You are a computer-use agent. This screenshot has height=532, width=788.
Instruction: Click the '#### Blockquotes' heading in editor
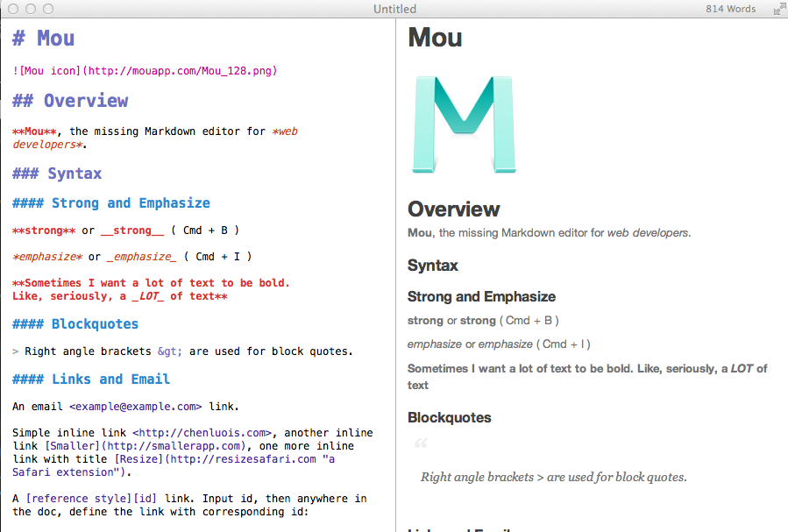click(x=75, y=324)
